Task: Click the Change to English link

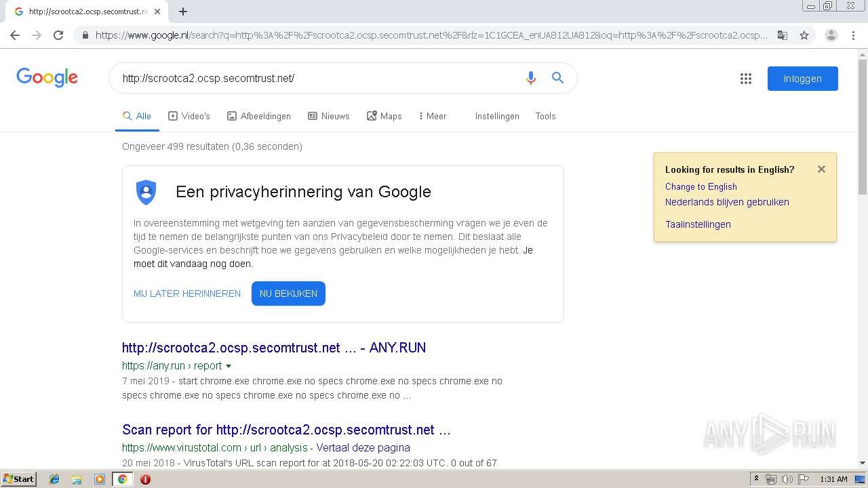Action: [701, 186]
